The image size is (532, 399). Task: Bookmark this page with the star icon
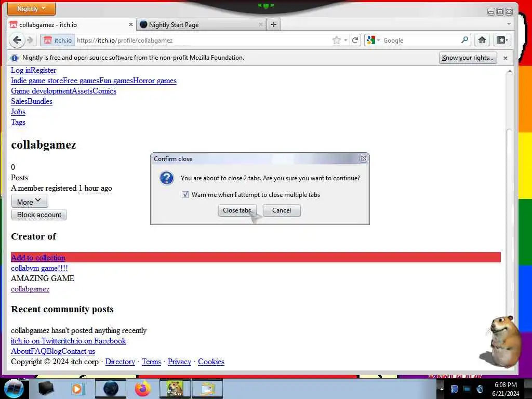(336, 41)
